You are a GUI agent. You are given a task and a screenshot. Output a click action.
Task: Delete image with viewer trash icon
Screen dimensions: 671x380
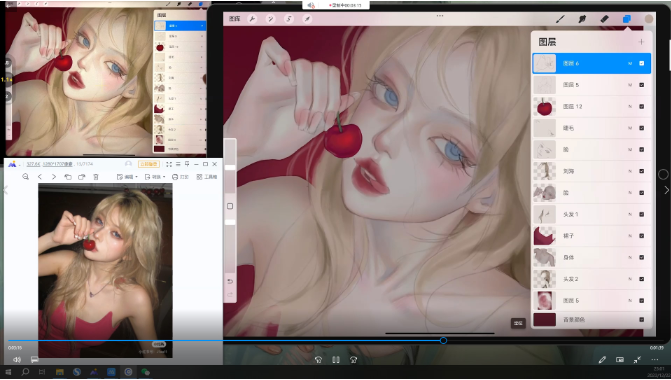[x=96, y=177]
